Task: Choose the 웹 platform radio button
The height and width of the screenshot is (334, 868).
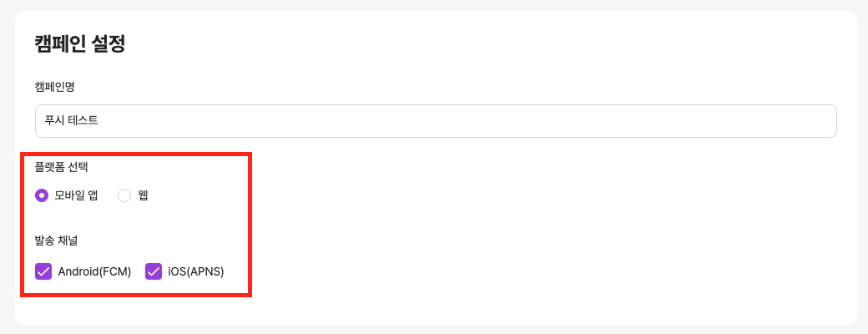Action: click(124, 196)
